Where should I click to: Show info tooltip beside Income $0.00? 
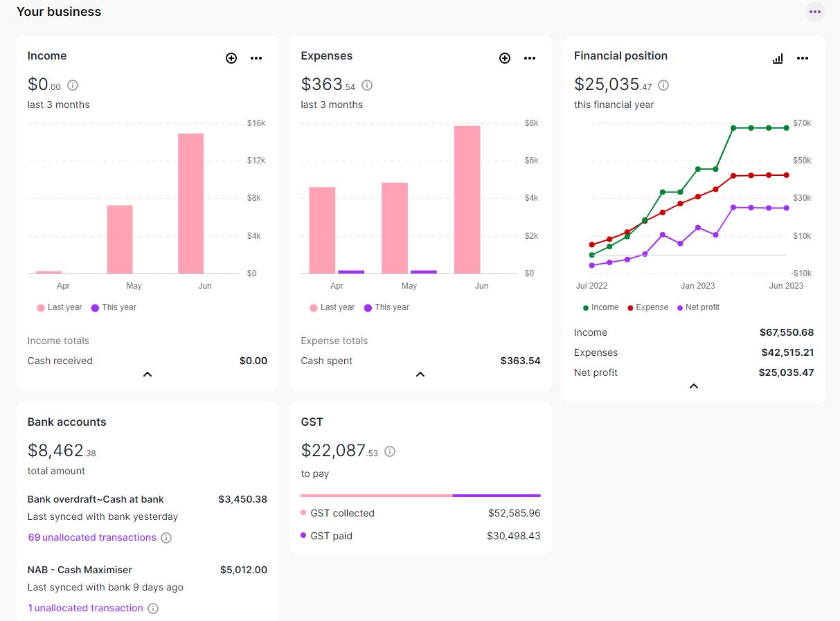coord(73,85)
